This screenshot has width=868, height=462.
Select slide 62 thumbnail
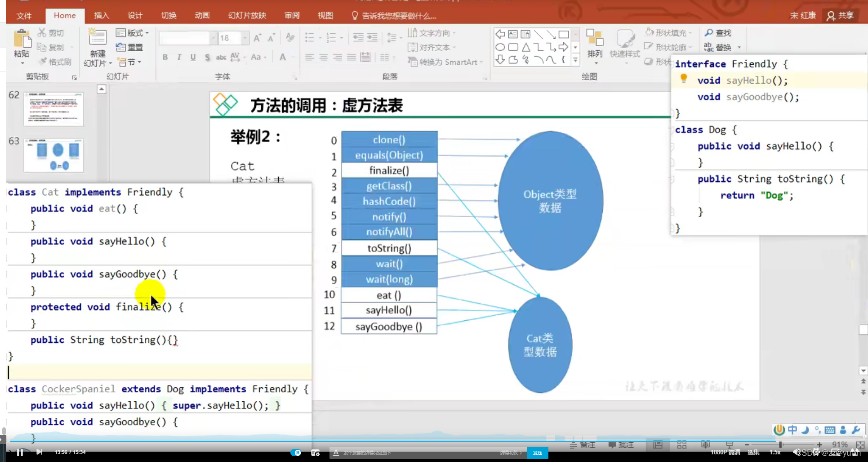click(x=53, y=108)
